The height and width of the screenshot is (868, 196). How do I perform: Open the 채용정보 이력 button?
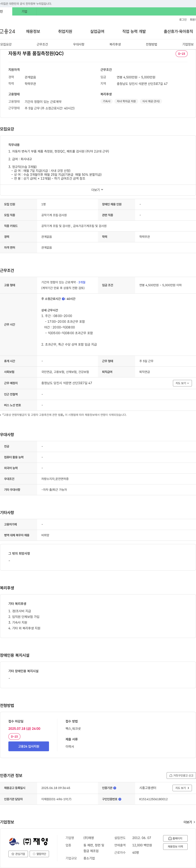[x=175, y=846]
